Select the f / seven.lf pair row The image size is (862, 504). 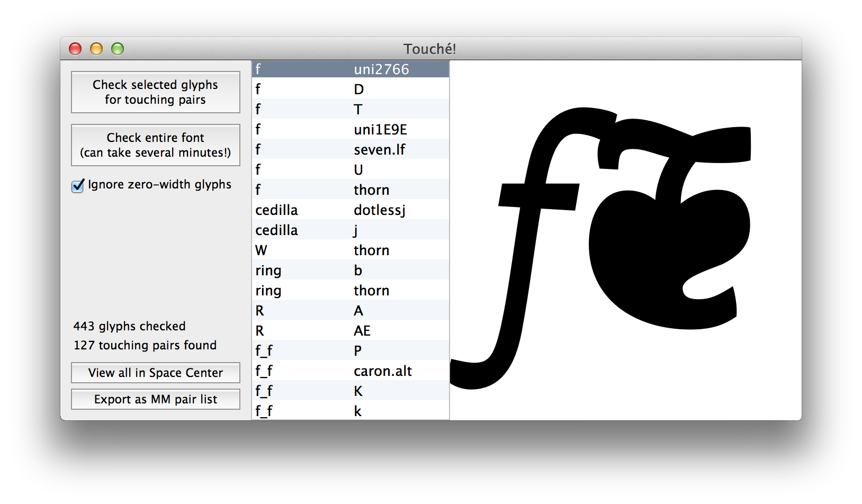pos(351,149)
